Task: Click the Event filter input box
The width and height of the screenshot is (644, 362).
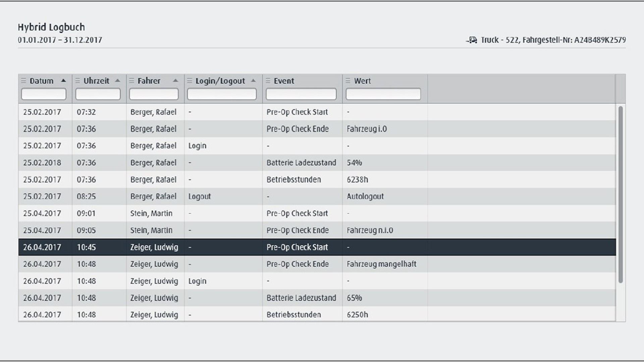Action: pyautogui.click(x=301, y=94)
